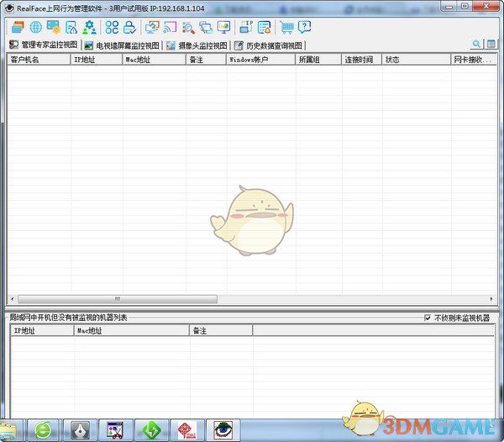Click the 状态 column header

tap(417, 60)
